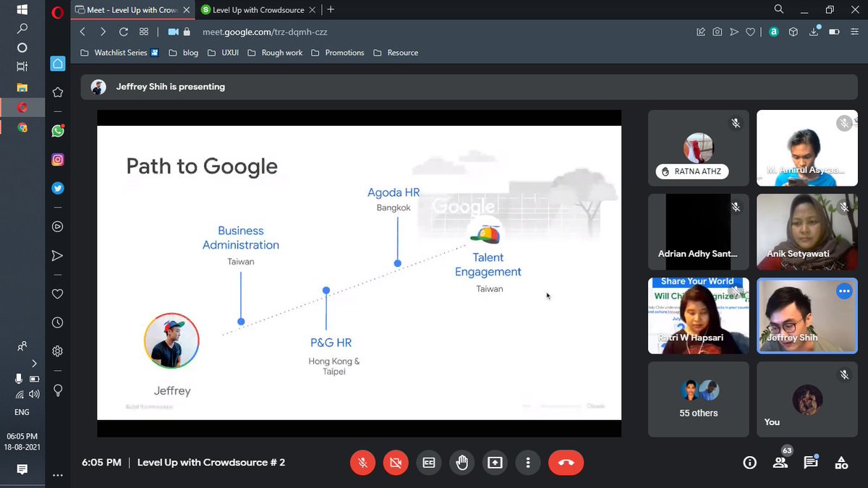Go back to the previous page
The height and width of the screenshot is (488, 868).
coord(82,32)
